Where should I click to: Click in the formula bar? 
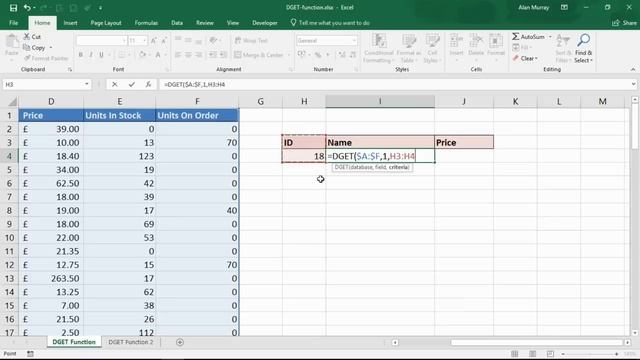pyautogui.click(x=394, y=84)
